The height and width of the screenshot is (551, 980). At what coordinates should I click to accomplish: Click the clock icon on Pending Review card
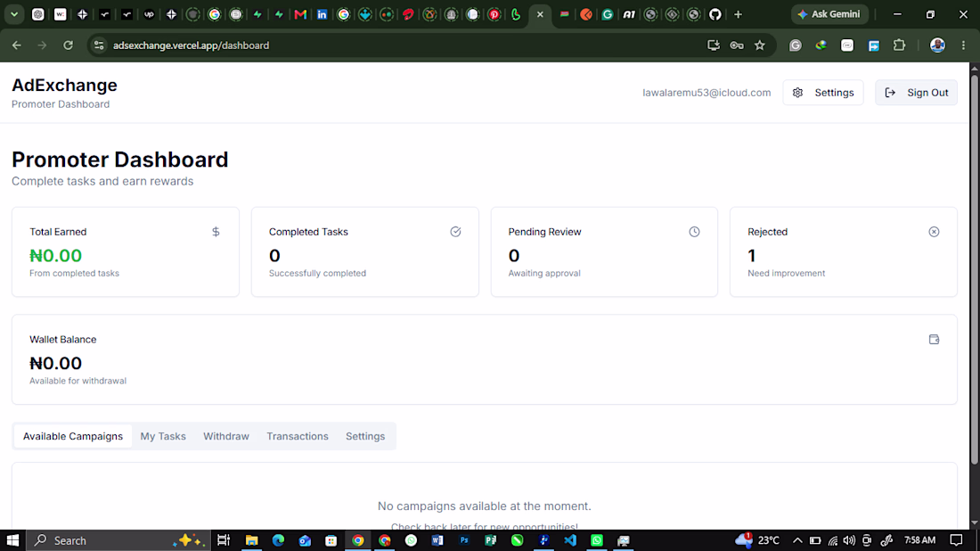[x=694, y=232]
